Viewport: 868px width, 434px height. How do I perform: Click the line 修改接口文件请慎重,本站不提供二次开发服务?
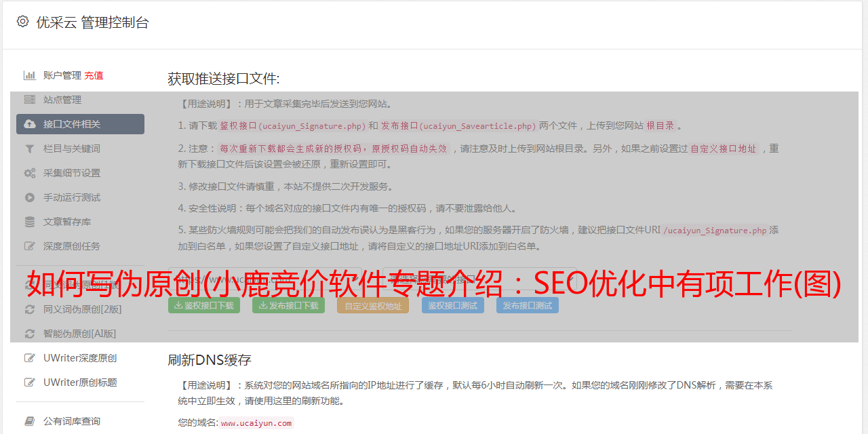[285, 186]
